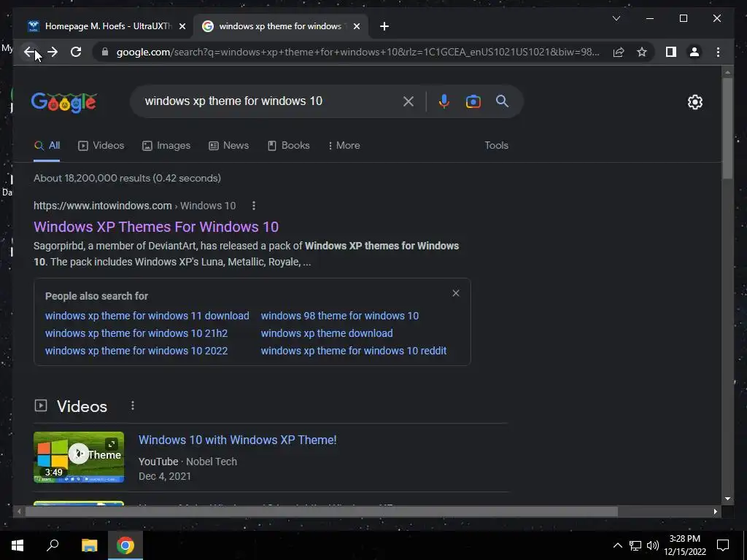Screen dimensions: 747x560
Task: Click the intowindows.com URL breadcrumb
Action: tap(134, 206)
